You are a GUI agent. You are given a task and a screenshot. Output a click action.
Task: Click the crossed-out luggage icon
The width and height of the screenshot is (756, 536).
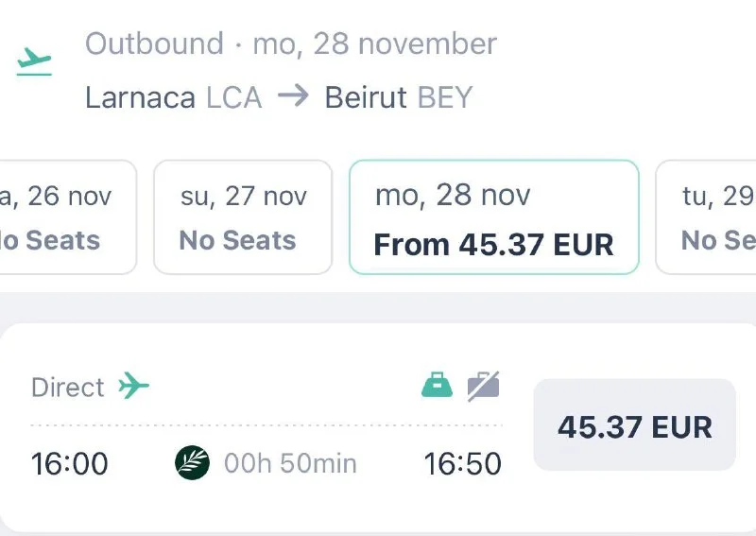(483, 385)
